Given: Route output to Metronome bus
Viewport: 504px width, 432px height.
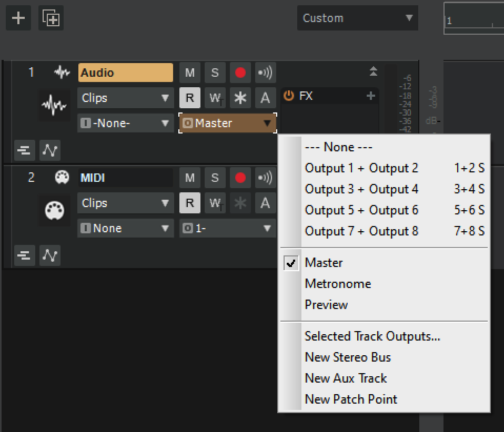Looking at the screenshot, I should (x=384, y=284).
